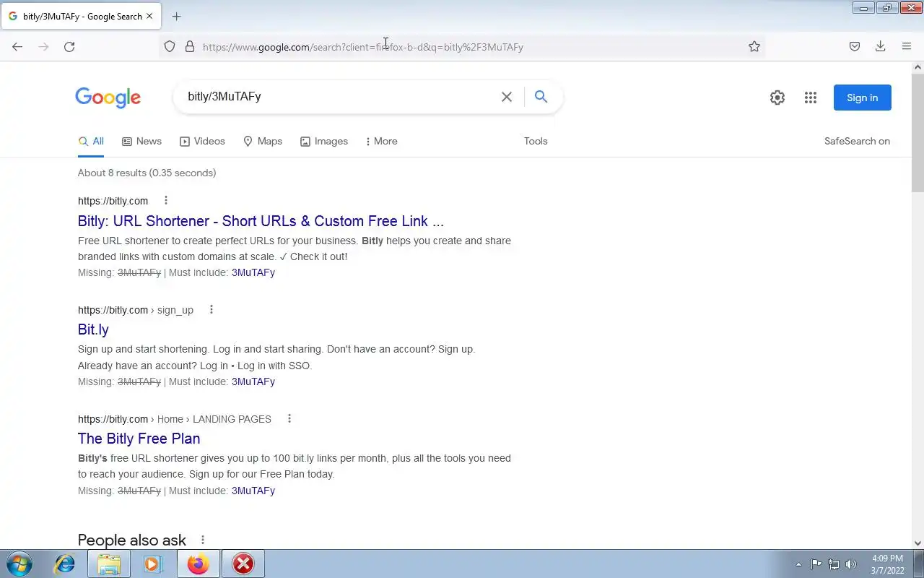Viewport: 924px width, 578px height.
Task: Switch to the Maps tab
Action: tap(263, 142)
